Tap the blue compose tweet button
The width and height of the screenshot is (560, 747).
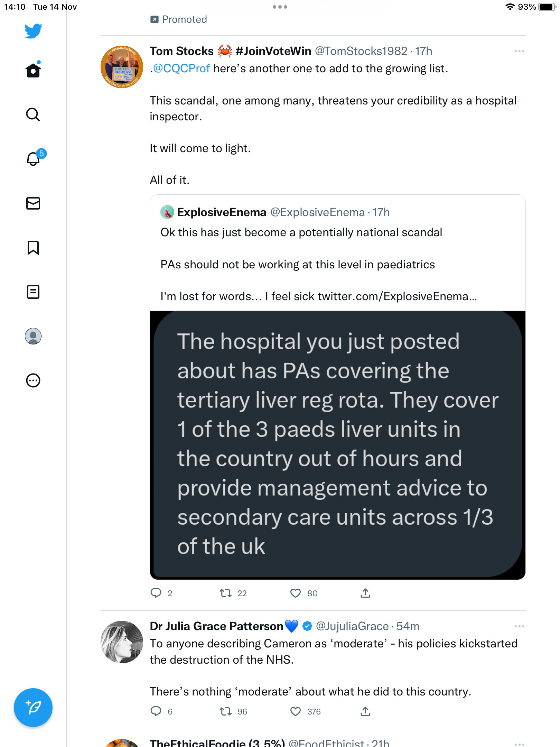point(33,708)
